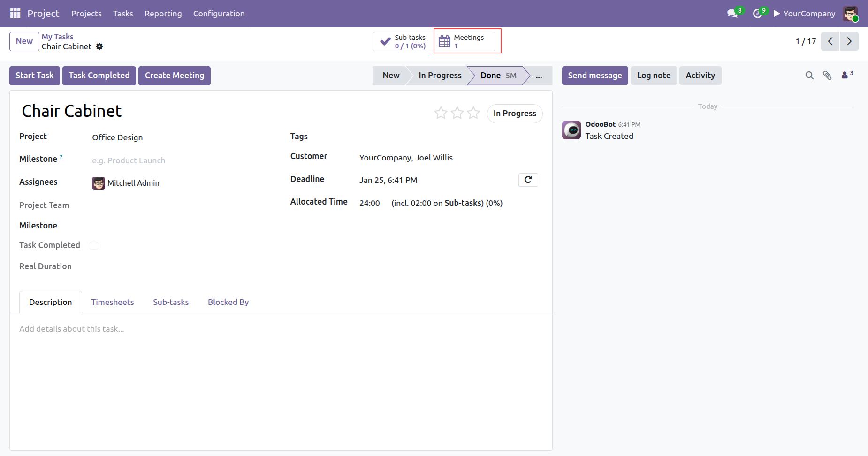
Task: Open the Configuration menu
Action: 219,14
